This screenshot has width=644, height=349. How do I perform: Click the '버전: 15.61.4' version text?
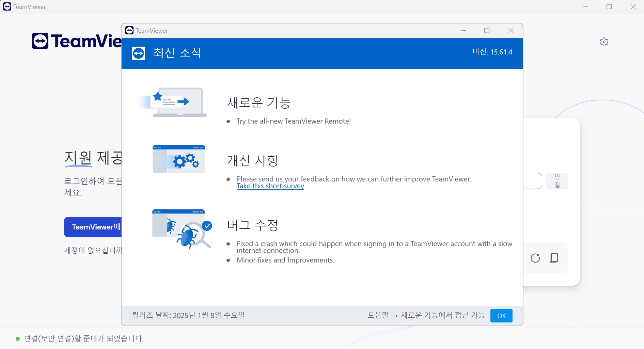tap(492, 52)
